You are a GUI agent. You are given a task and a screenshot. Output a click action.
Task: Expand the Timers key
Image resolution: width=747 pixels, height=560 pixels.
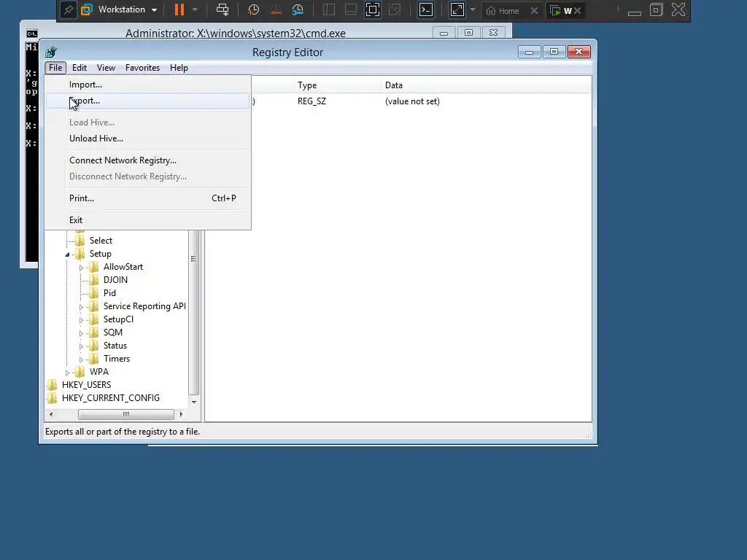tap(81, 359)
